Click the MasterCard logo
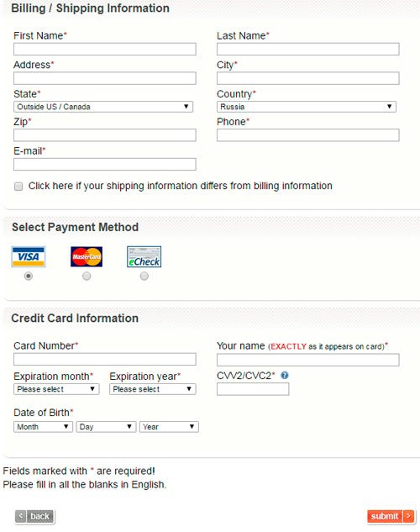The height and width of the screenshot is (532, 420). (87, 257)
